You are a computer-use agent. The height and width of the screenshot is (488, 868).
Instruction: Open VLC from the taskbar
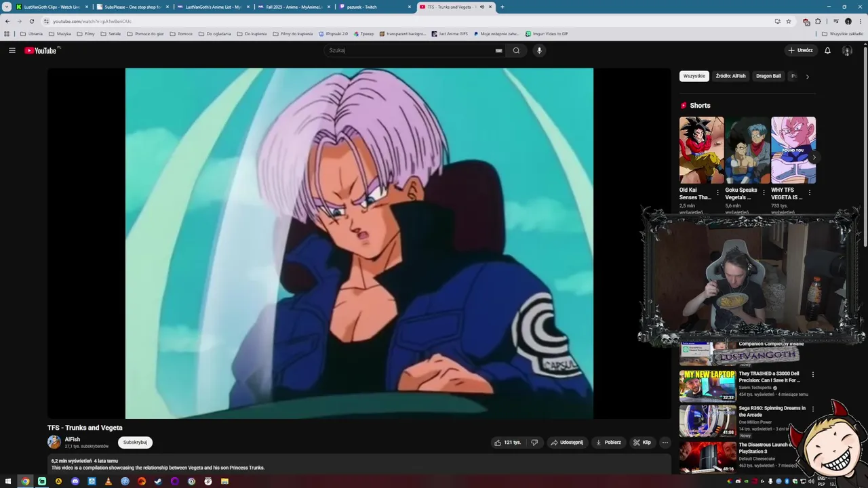(x=108, y=481)
